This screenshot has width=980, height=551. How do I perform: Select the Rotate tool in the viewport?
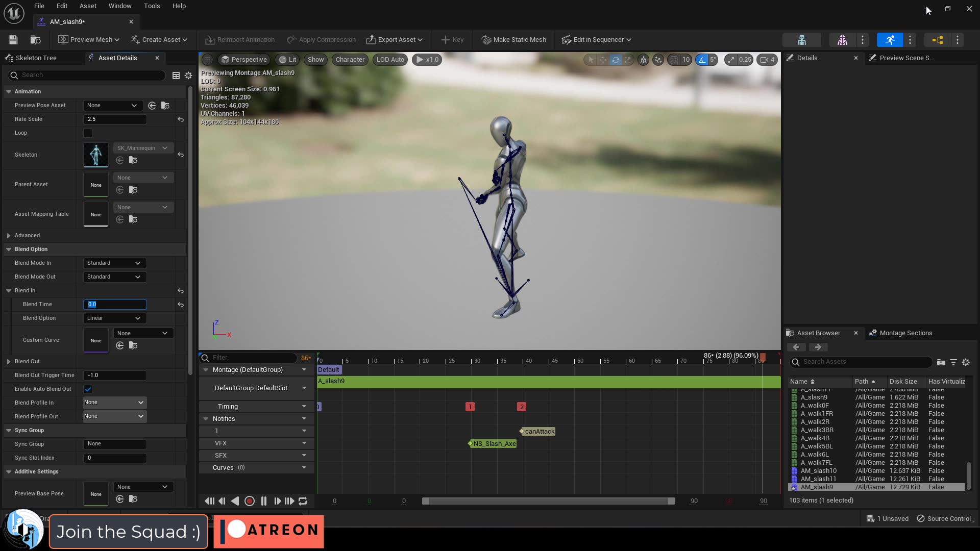click(616, 60)
